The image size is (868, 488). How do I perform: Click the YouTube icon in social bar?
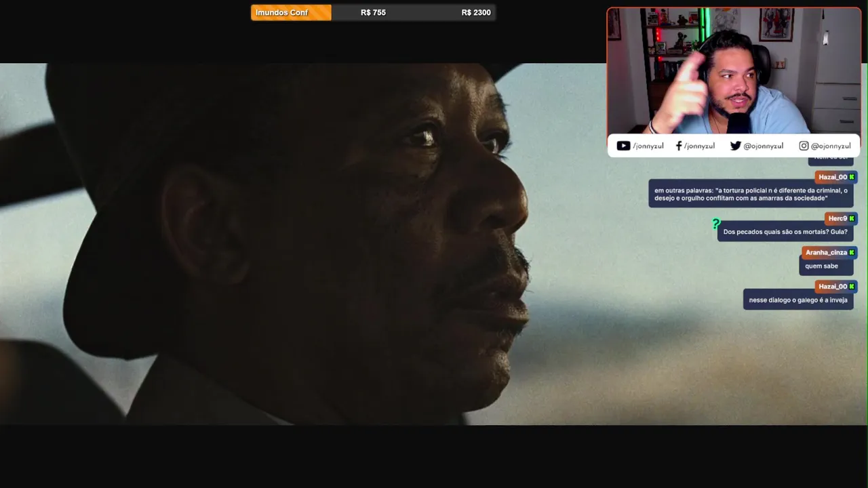tap(623, 146)
